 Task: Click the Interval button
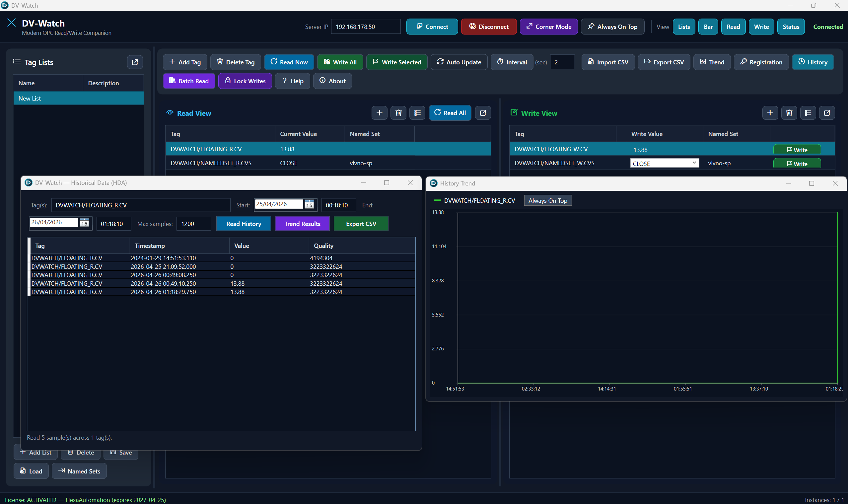click(512, 62)
